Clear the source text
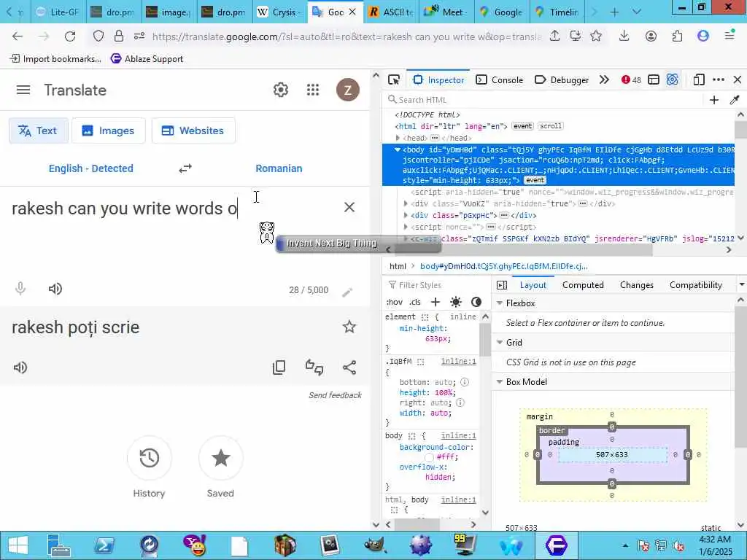This screenshot has height=560, width=747. [349, 207]
